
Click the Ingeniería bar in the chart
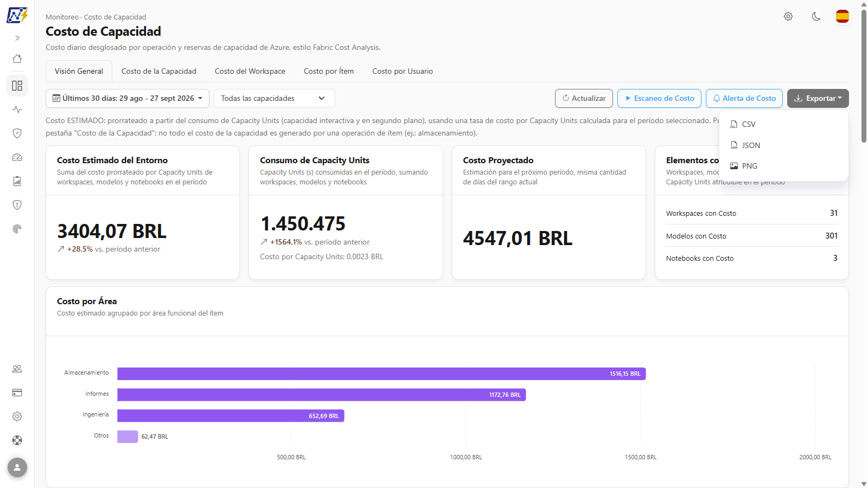[231, 416]
